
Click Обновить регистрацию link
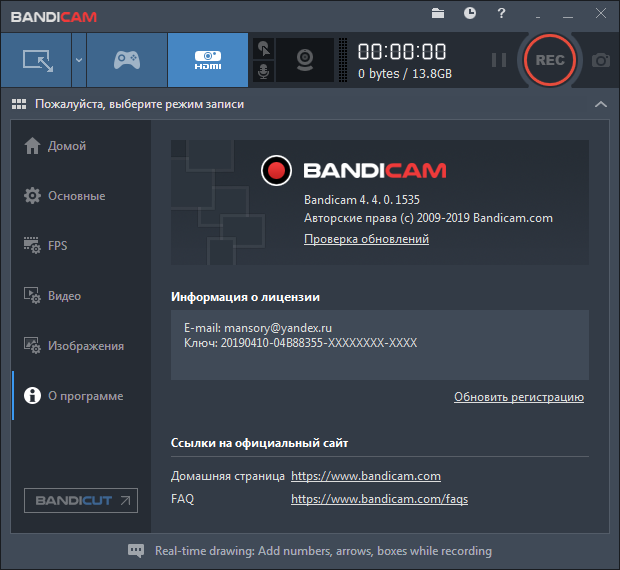coord(518,397)
